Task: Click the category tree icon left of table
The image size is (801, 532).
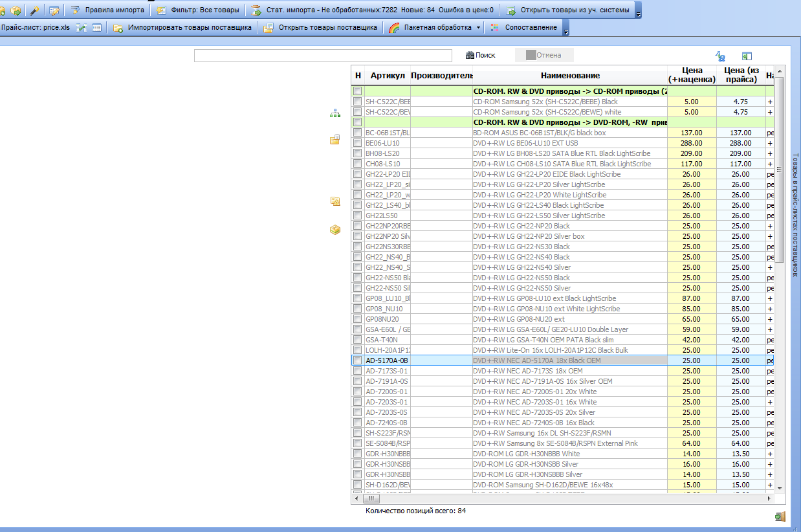Action: pos(335,114)
